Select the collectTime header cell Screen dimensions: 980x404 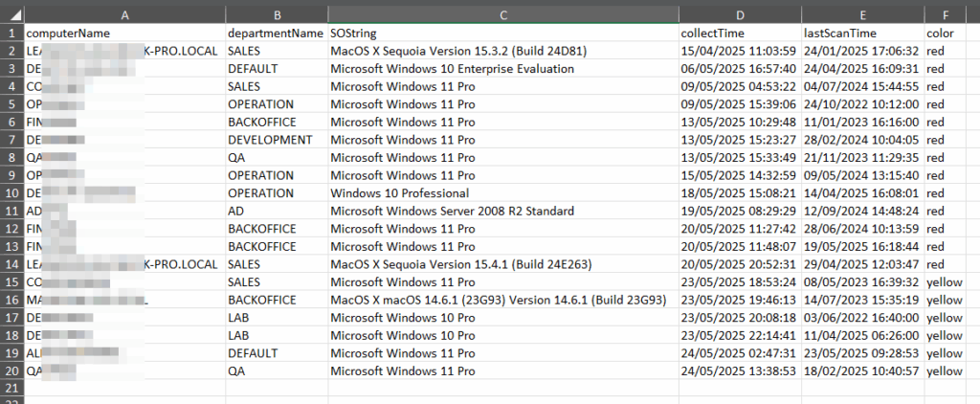(x=738, y=34)
